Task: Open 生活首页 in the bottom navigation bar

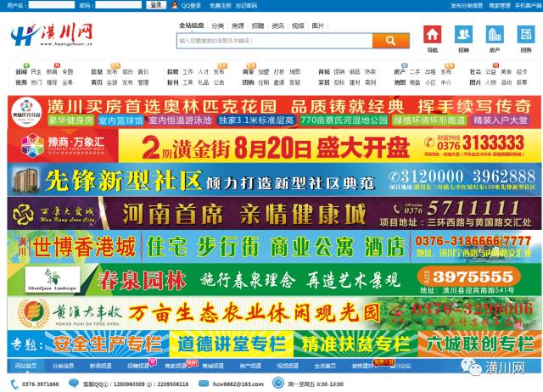Action: coord(325,366)
